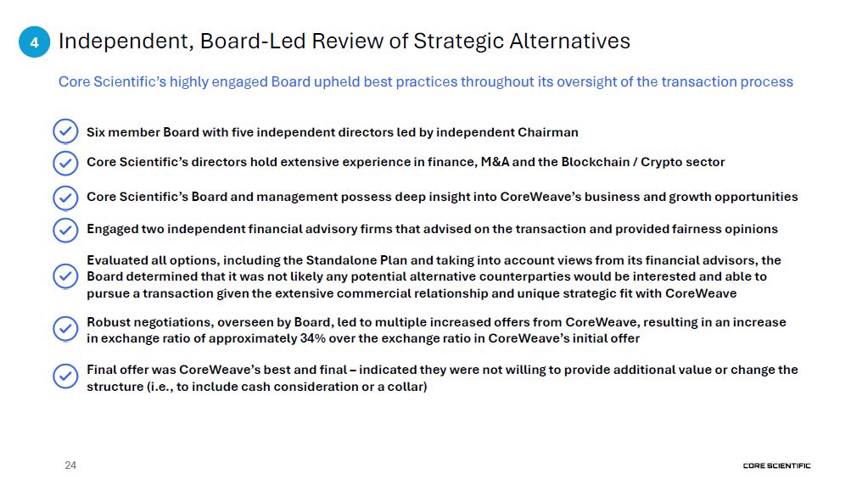Click the bullet about CoreWeave's best and final offer

[442, 370]
